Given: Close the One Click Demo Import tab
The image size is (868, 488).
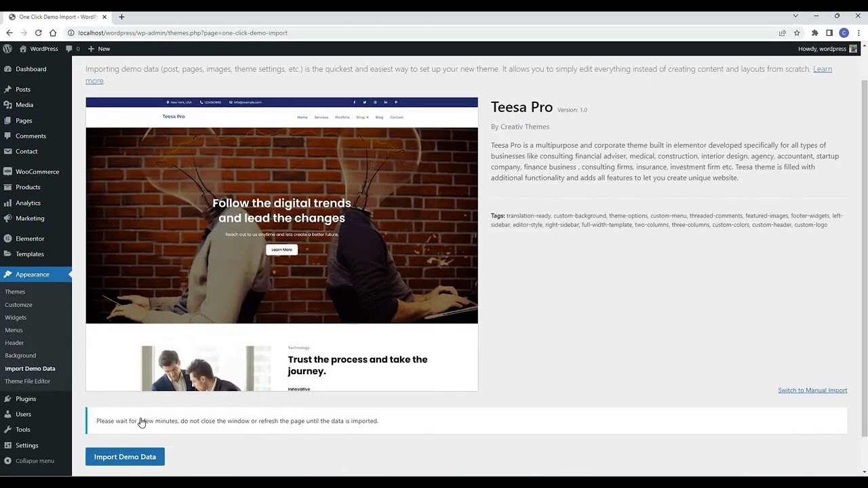Looking at the screenshot, I should (104, 17).
